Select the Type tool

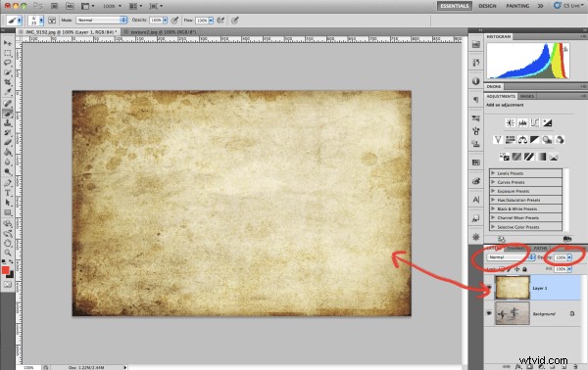click(8, 193)
